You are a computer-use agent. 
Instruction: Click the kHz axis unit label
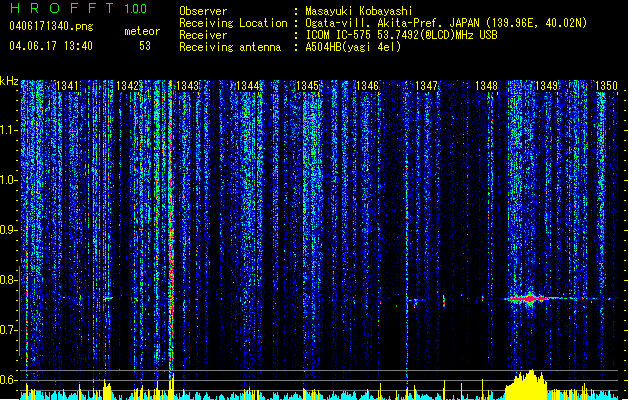point(9,81)
